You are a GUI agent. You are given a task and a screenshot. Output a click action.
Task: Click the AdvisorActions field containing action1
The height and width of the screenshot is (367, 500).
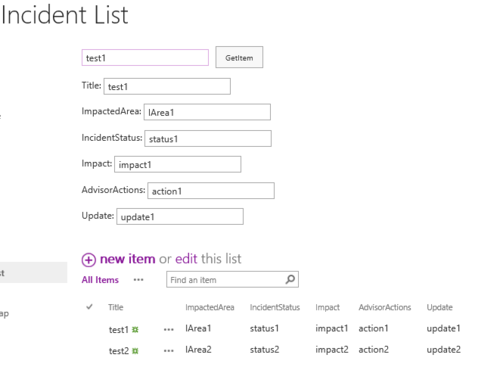coord(211,191)
